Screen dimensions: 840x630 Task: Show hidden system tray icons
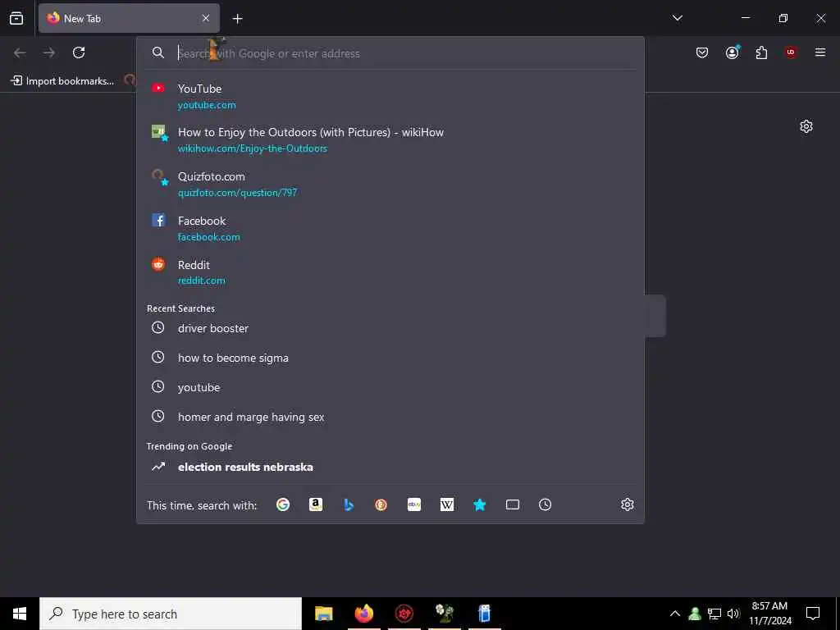[675, 614]
